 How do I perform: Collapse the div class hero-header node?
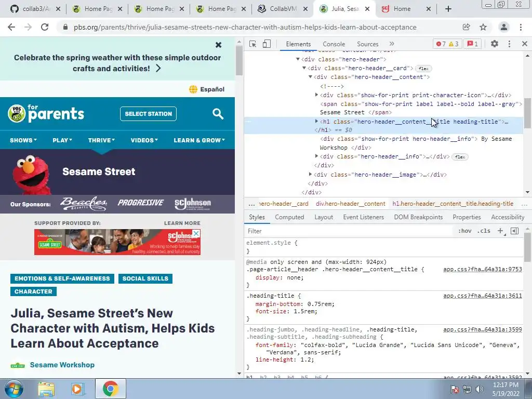click(x=298, y=59)
